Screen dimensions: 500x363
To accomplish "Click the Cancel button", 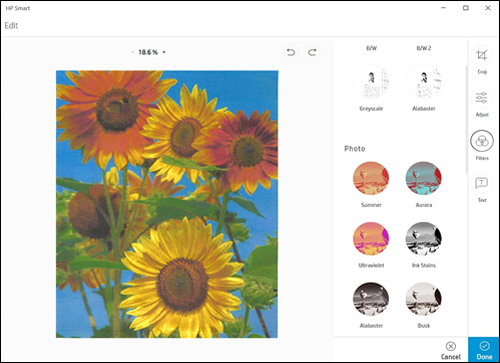I will point(451,350).
